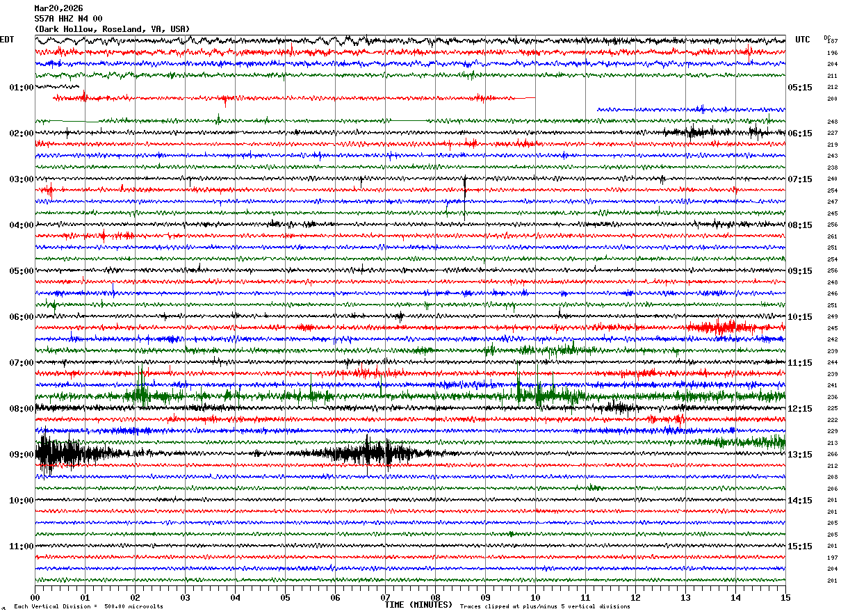
Task: Click the 05:15 UTC time label
Action: click(x=799, y=88)
